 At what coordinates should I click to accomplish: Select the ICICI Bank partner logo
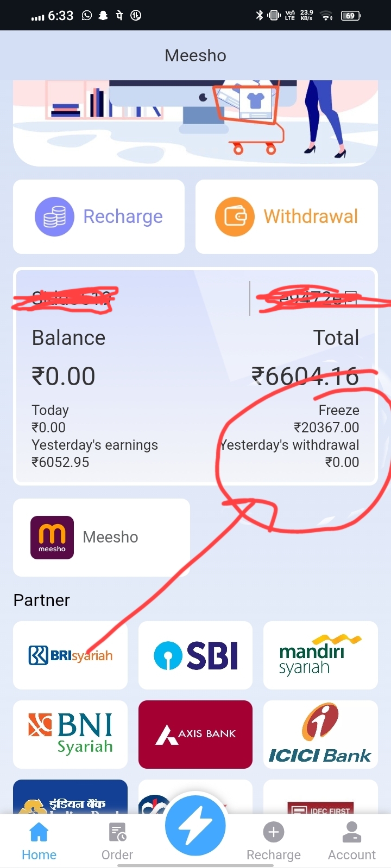click(x=320, y=734)
